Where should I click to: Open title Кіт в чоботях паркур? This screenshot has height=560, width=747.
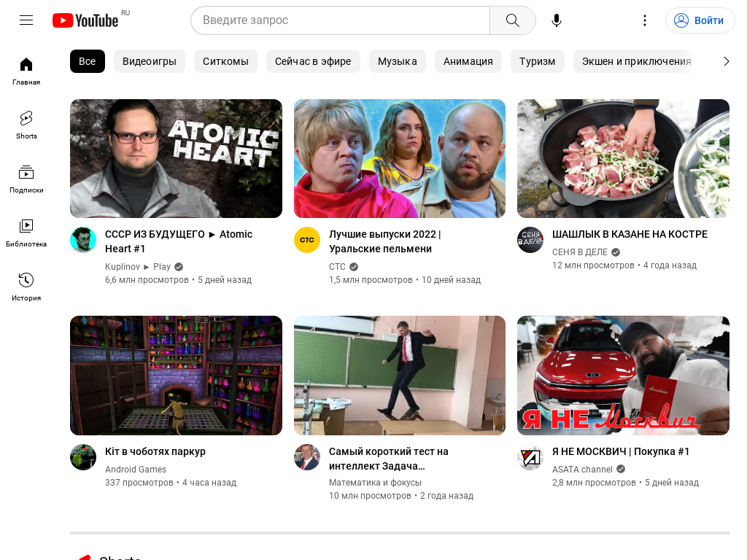coord(155,451)
